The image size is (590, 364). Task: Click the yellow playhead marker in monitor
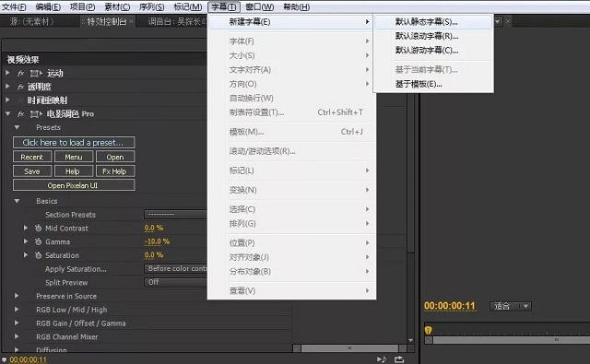[428, 331]
